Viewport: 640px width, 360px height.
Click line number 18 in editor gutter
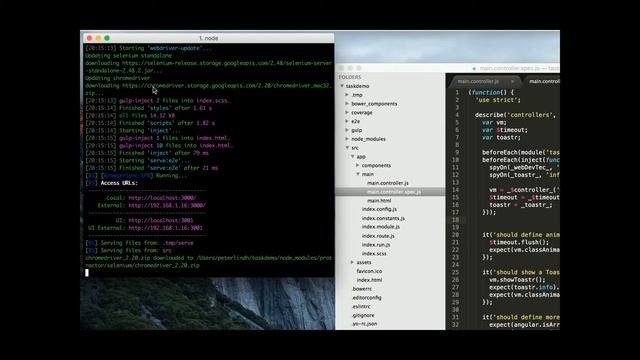(456, 220)
